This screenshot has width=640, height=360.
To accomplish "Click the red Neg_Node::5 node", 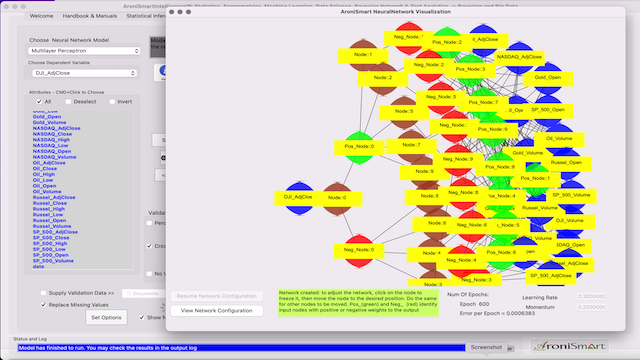I will [x=441, y=98].
